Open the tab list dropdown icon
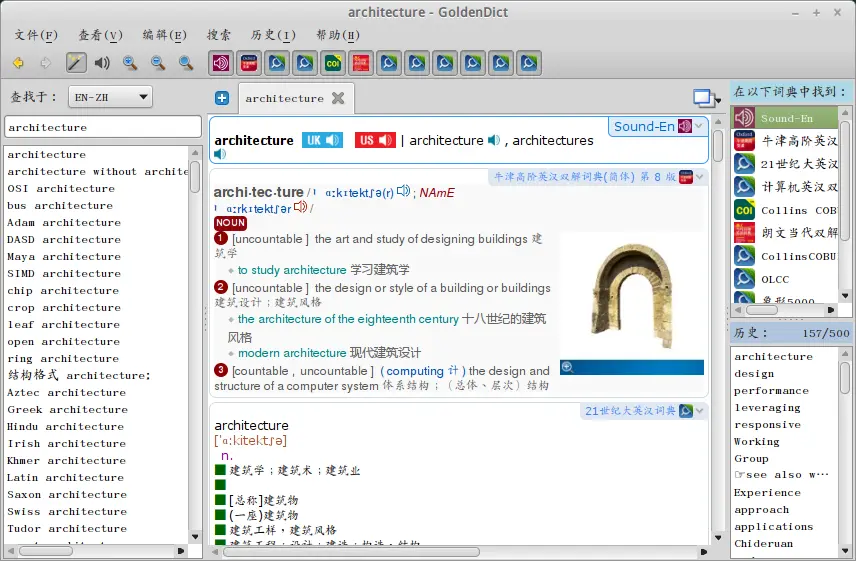The height and width of the screenshot is (561, 856). click(x=706, y=98)
